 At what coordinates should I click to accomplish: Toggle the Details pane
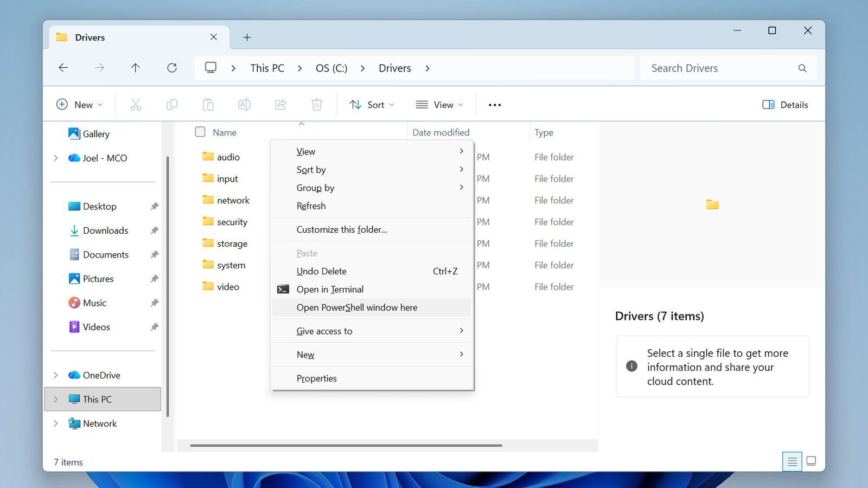click(x=784, y=104)
